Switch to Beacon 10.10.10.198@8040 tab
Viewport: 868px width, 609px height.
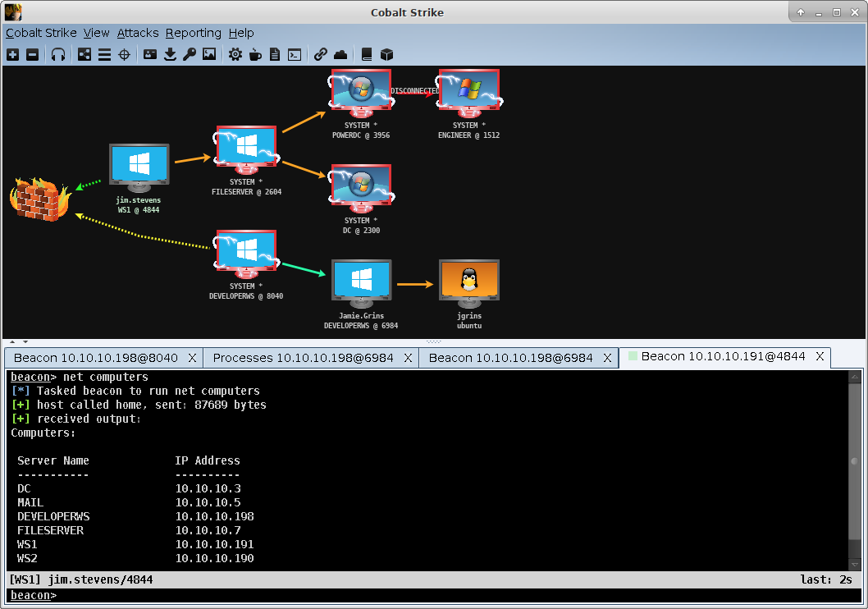(x=95, y=358)
